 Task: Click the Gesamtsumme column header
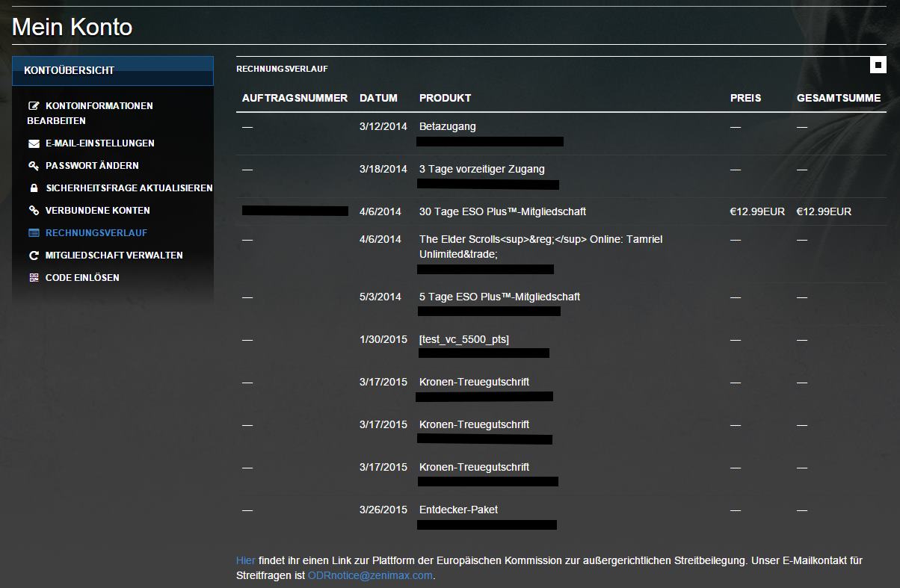coord(839,98)
